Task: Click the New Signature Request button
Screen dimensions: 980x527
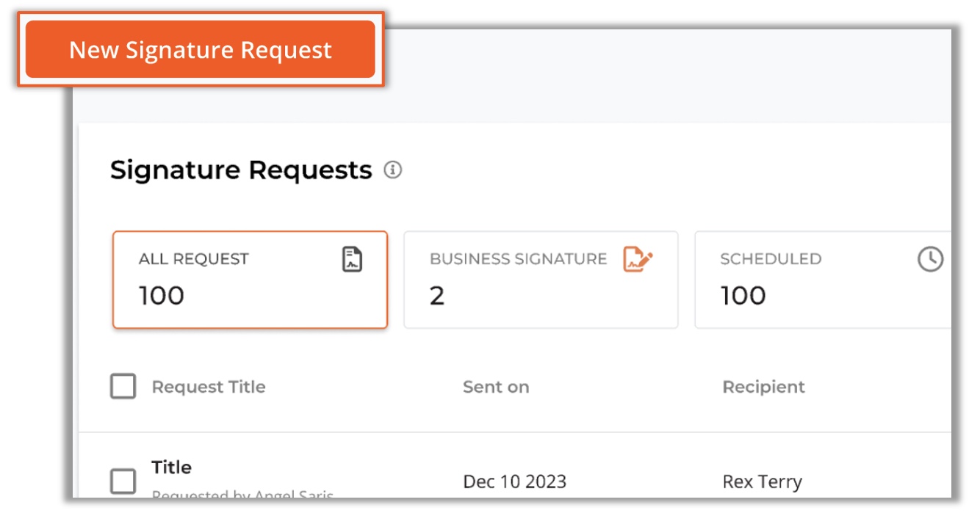Action: point(201,49)
